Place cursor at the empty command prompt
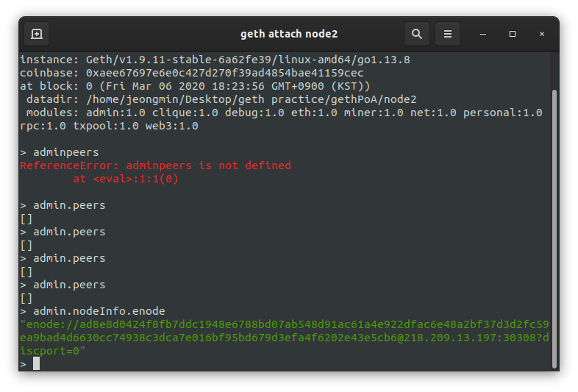The height and width of the screenshot is (392, 578). point(36,363)
